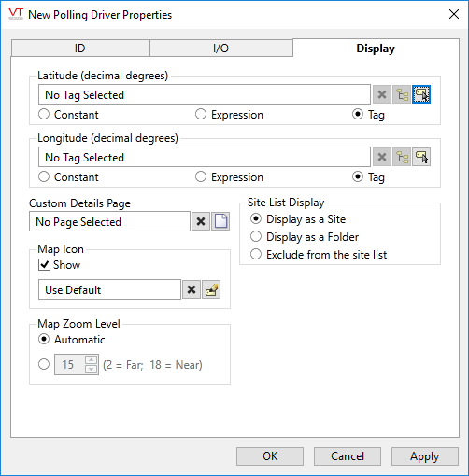The image size is (469, 476).
Task: Click the Latitude tag browser tree icon
Action: click(402, 94)
